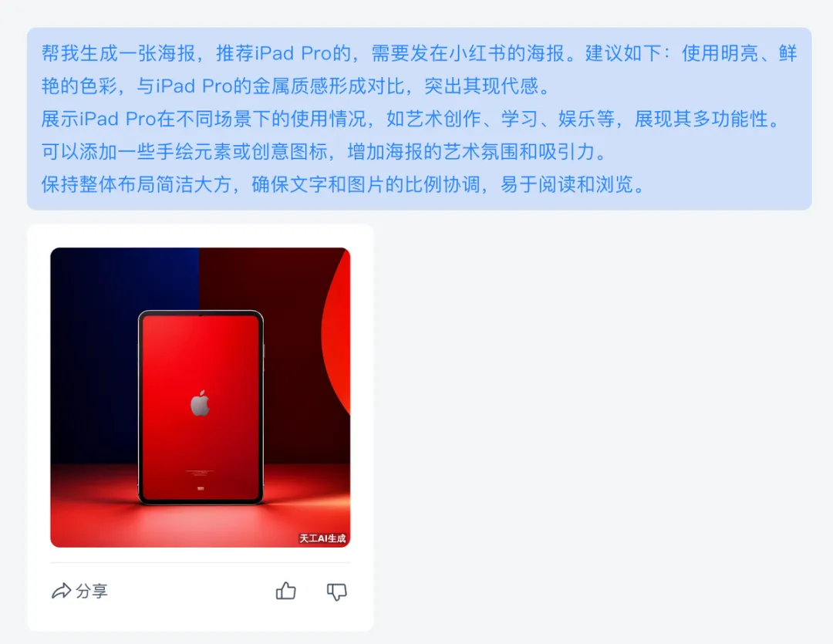Click the line starting with 可以添加一些手绘元素
833x644 pixels.
point(325,152)
